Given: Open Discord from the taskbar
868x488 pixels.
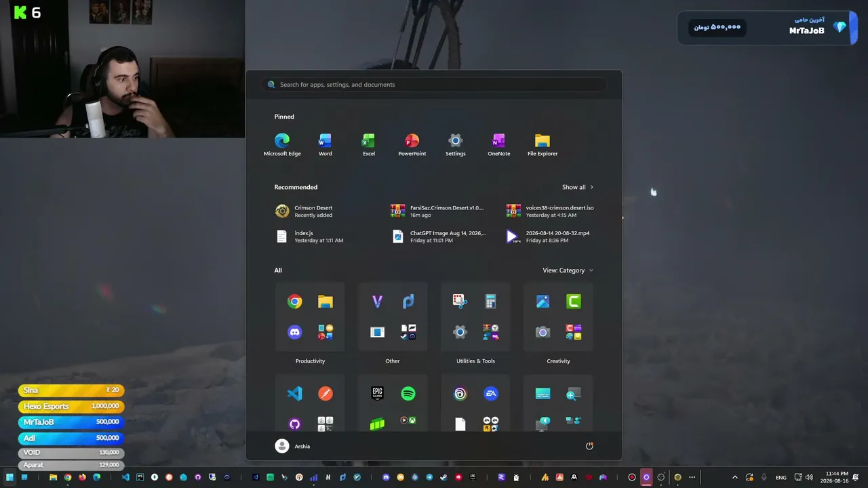Looking at the screenshot, I should 387,477.
